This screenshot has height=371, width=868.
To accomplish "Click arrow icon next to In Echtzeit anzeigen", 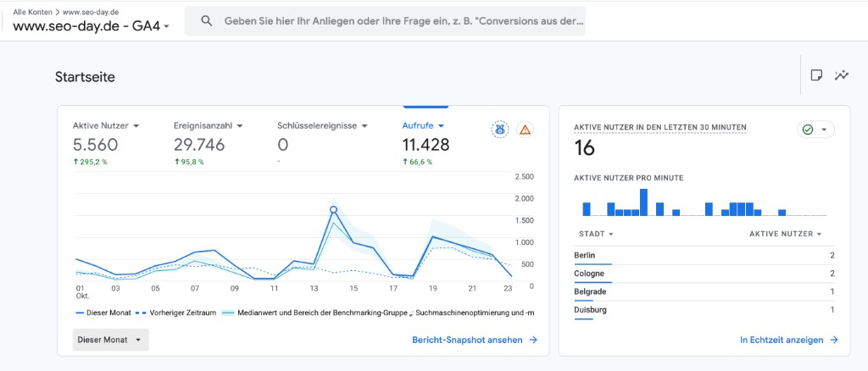I will click(834, 340).
